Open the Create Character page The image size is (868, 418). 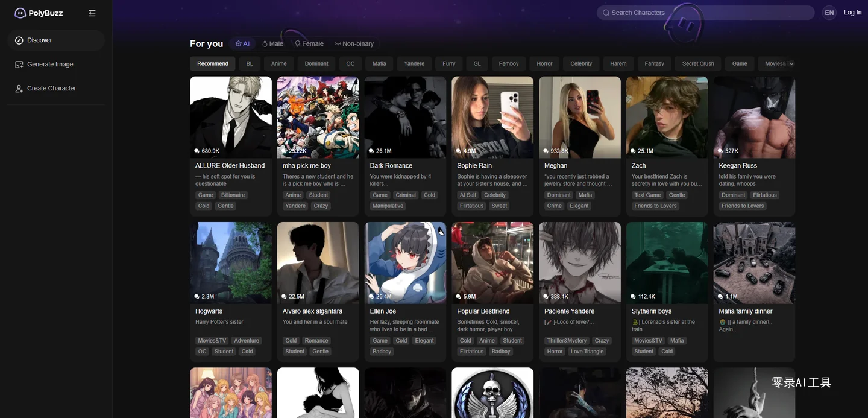tap(51, 89)
